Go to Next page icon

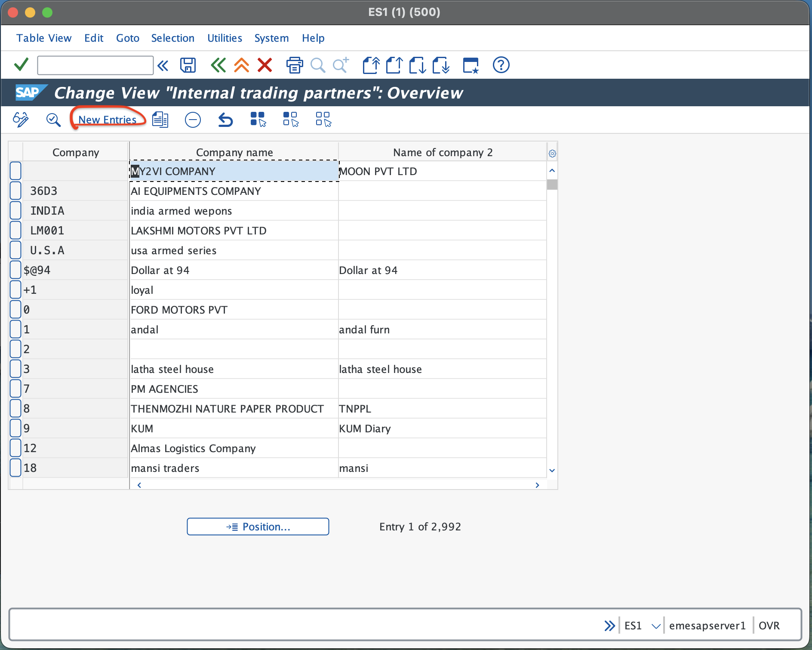click(418, 65)
